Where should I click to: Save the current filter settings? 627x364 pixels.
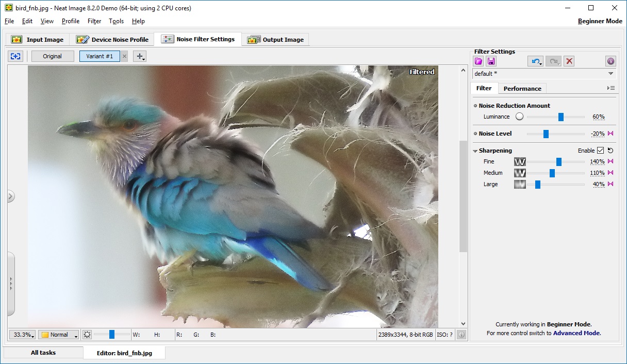(x=490, y=61)
